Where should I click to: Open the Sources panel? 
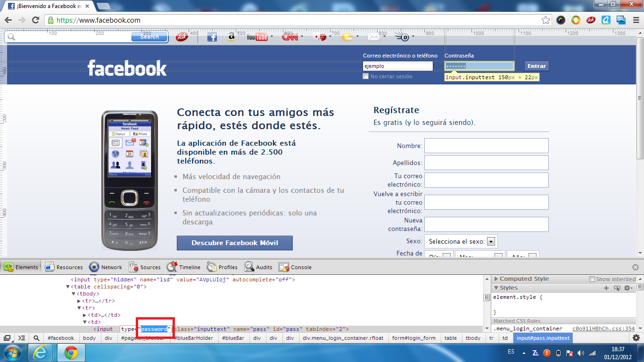[145, 267]
